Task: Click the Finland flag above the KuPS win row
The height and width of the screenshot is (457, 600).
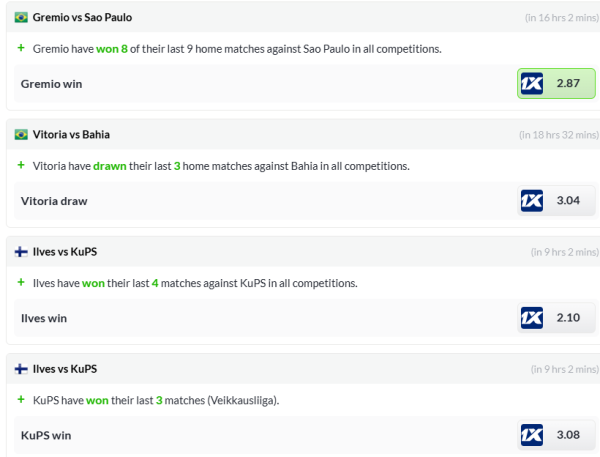Action: click(21, 369)
